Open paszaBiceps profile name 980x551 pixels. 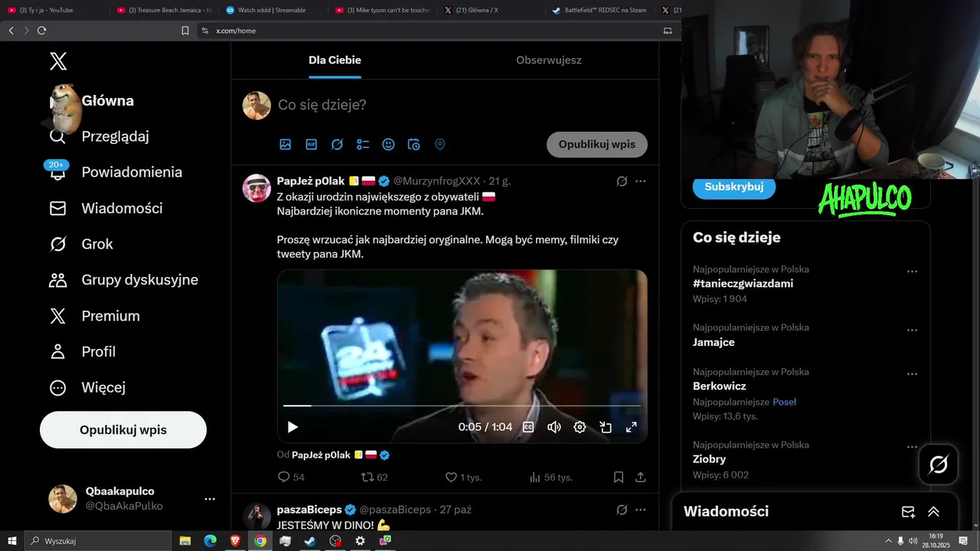click(x=309, y=510)
